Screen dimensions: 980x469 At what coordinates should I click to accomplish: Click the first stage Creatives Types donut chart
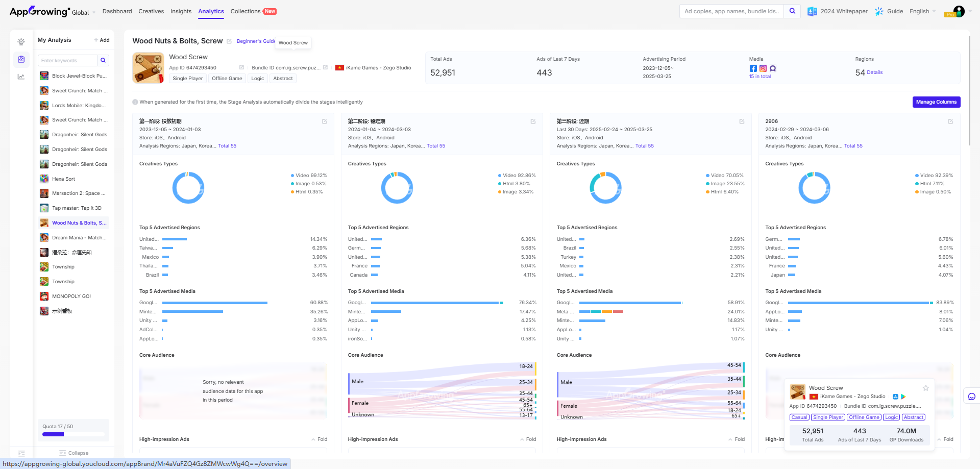pos(188,188)
